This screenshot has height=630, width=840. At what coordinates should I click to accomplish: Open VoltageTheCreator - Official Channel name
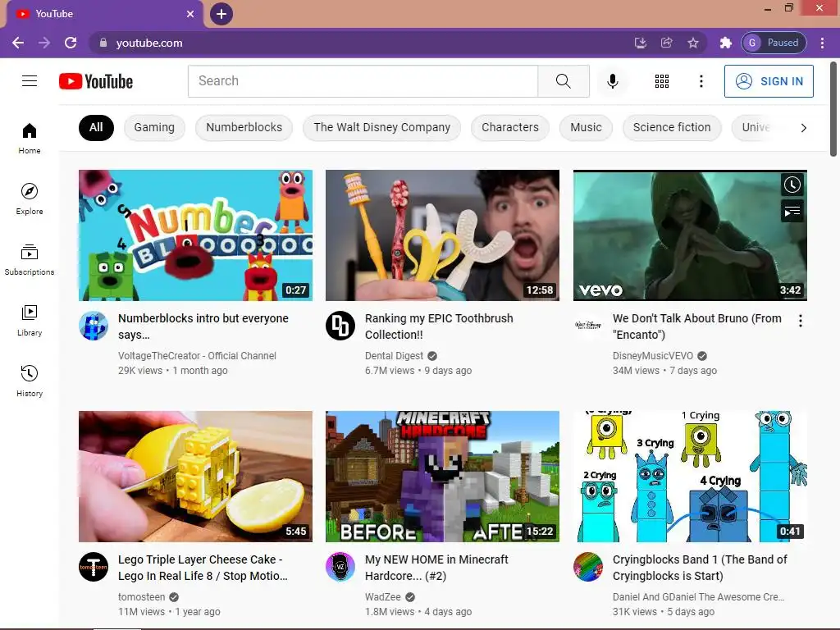pyautogui.click(x=197, y=356)
